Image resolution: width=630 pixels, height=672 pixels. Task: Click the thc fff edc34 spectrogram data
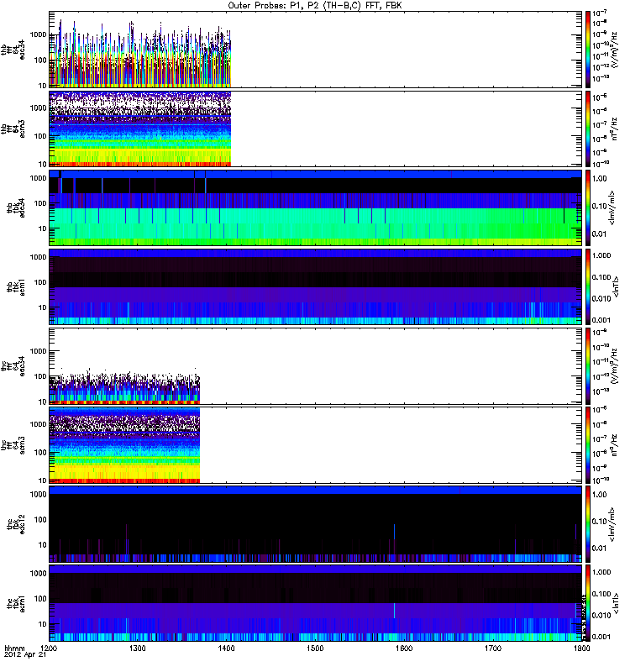[124, 386]
